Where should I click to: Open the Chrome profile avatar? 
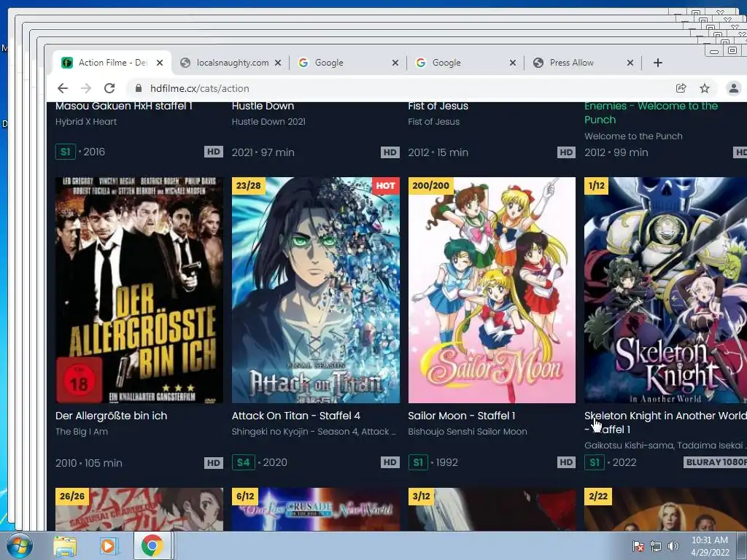[x=734, y=88]
